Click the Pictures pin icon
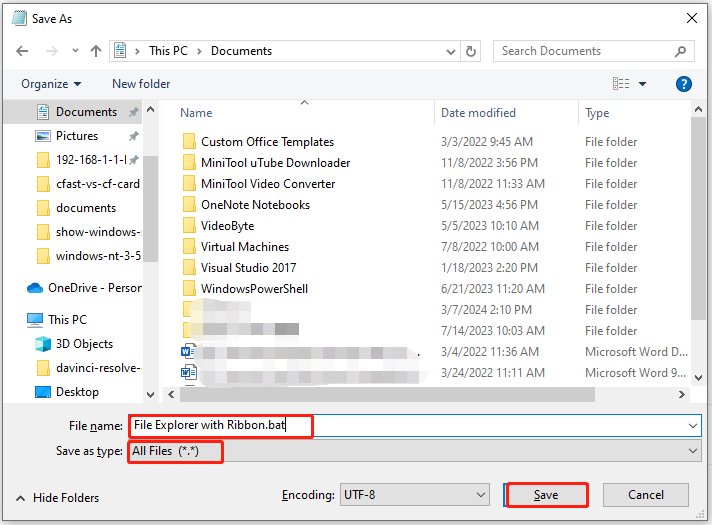Viewport: 712px width, 525px height. 134,136
